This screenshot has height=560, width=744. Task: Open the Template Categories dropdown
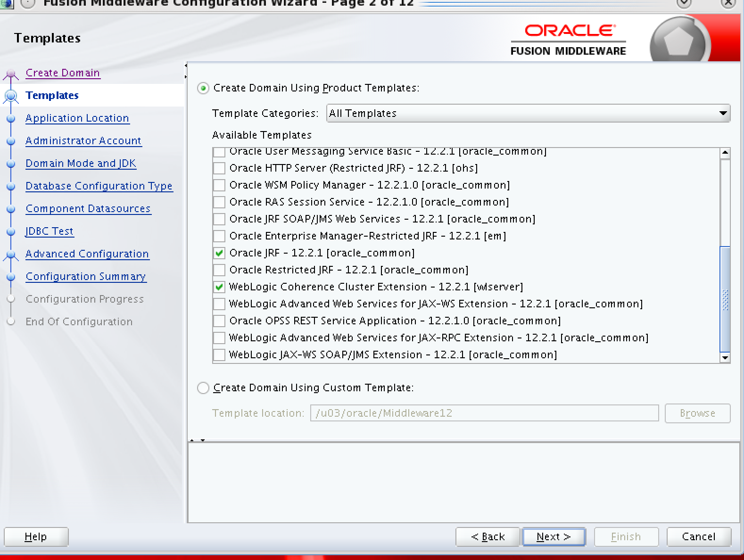tap(528, 114)
